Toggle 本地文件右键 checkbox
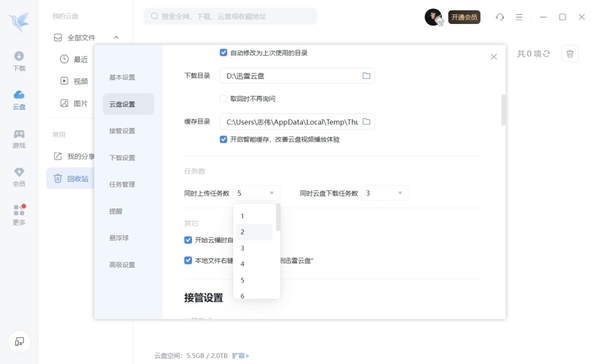 (188, 260)
